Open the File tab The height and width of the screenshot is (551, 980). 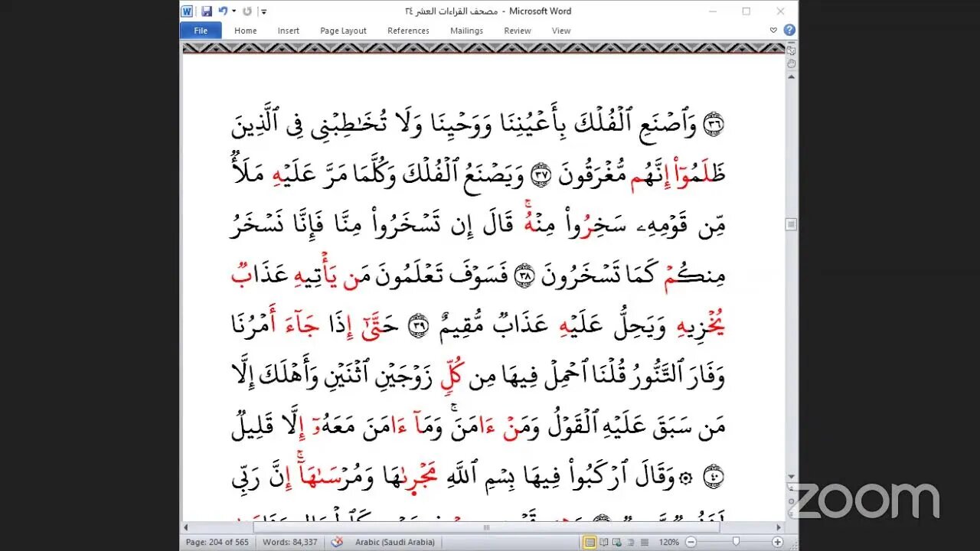(x=201, y=31)
